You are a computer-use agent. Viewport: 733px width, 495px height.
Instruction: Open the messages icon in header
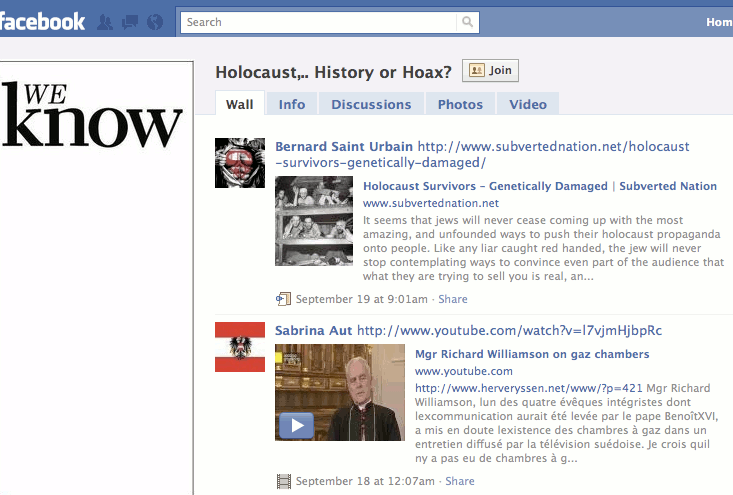coord(130,22)
